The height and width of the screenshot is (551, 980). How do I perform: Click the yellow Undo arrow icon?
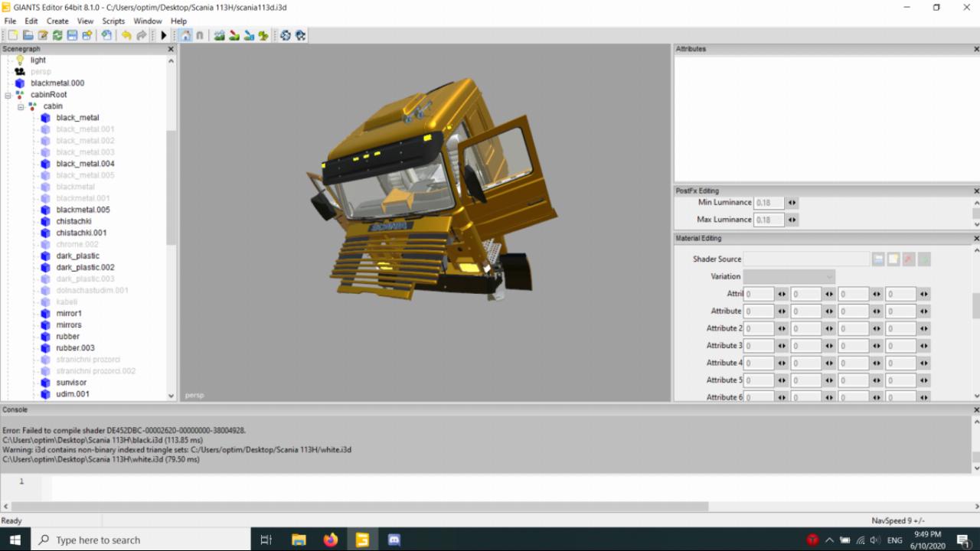(x=126, y=35)
